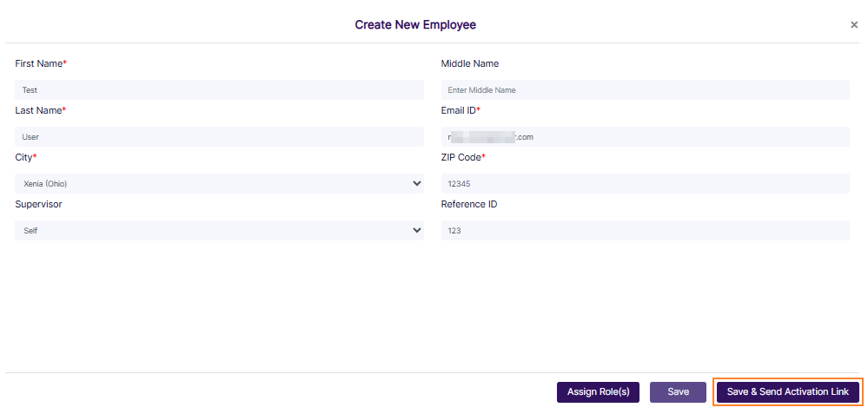This screenshot has height=414, width=868.
Task: Open the Supervisor dropdown chevron arrow
Action: click(x=416, y=231)
